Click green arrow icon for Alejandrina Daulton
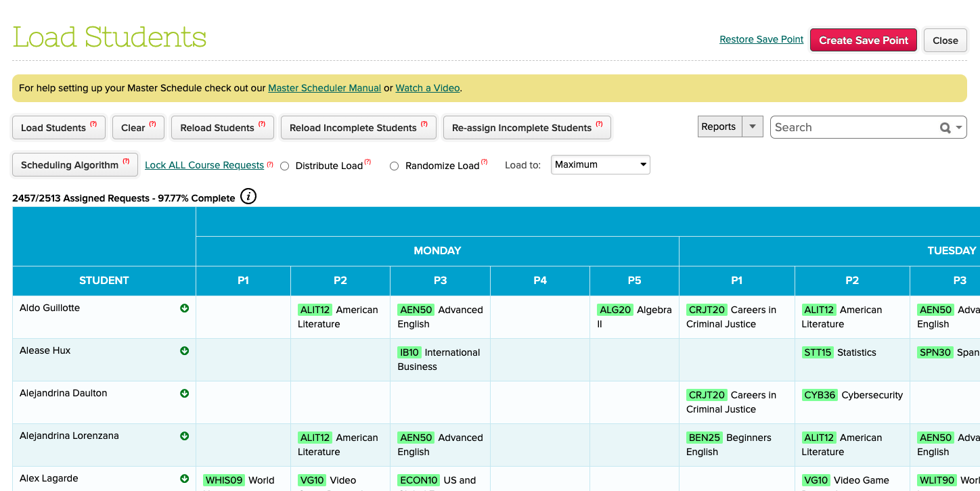The width and height of the screenshot is (980, 491). coord(184,394)
